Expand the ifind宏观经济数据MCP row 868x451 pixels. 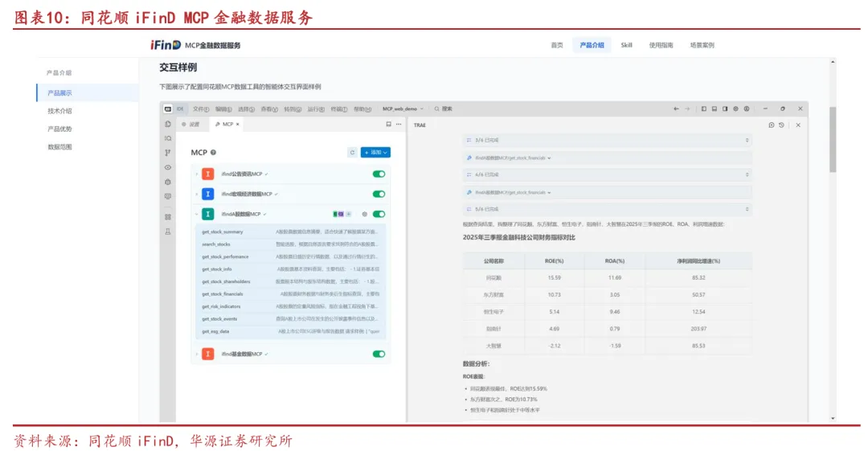(197, 194)
